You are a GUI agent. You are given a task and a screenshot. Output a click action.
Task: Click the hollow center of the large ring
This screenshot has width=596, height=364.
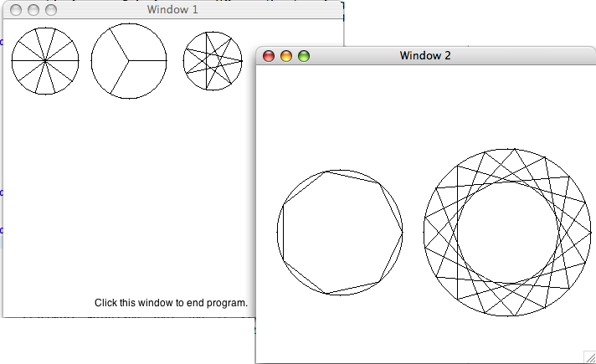[x=507, y=233]
